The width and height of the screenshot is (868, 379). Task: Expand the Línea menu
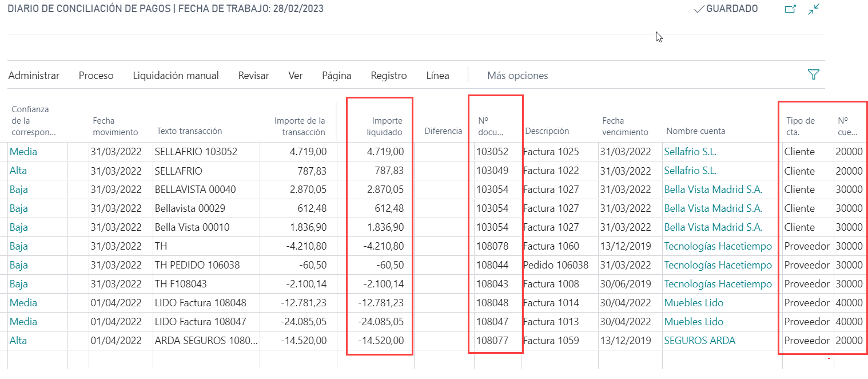point(437,76)
